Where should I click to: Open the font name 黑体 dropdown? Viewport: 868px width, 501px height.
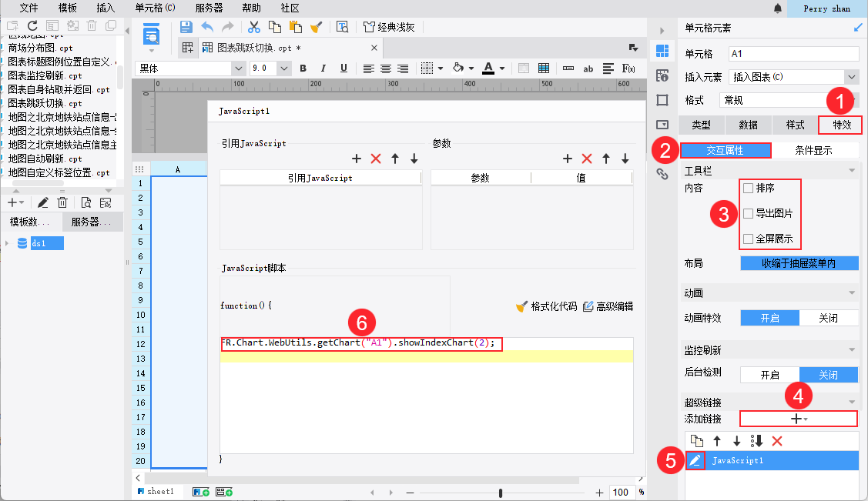[x=239, y=68]
